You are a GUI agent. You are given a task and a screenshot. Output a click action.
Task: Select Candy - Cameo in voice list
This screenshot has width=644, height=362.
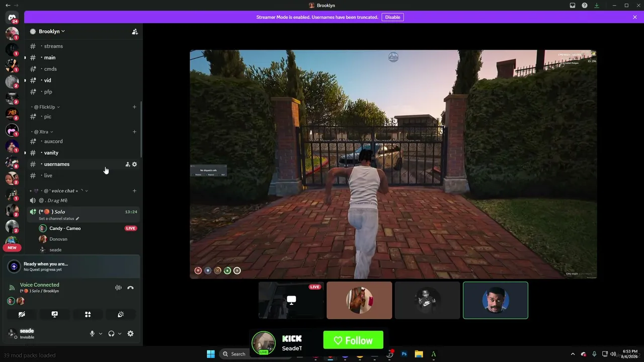(65, 228)
